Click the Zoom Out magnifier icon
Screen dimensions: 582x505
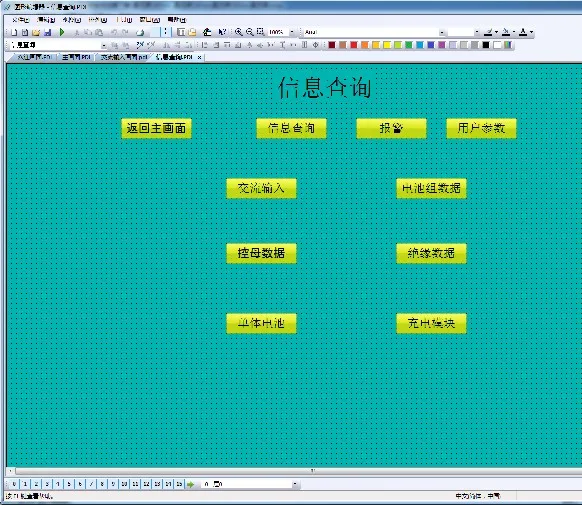coord(250,32)
